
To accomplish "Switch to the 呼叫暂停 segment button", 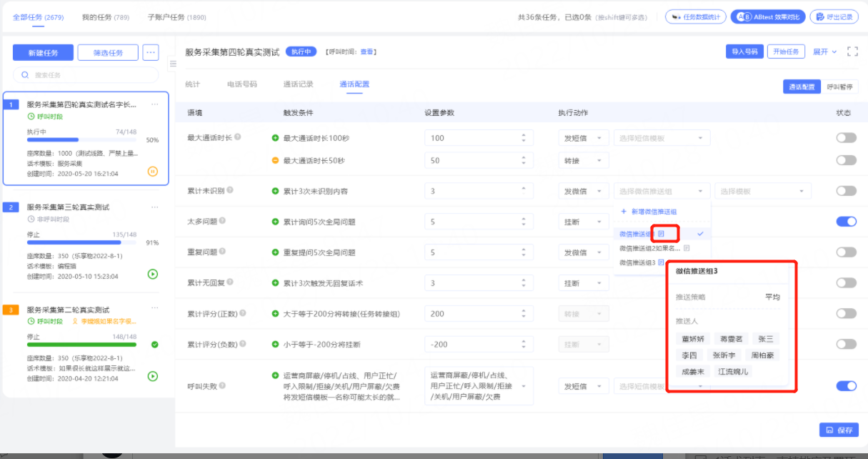I will click(x=839, y=87).
